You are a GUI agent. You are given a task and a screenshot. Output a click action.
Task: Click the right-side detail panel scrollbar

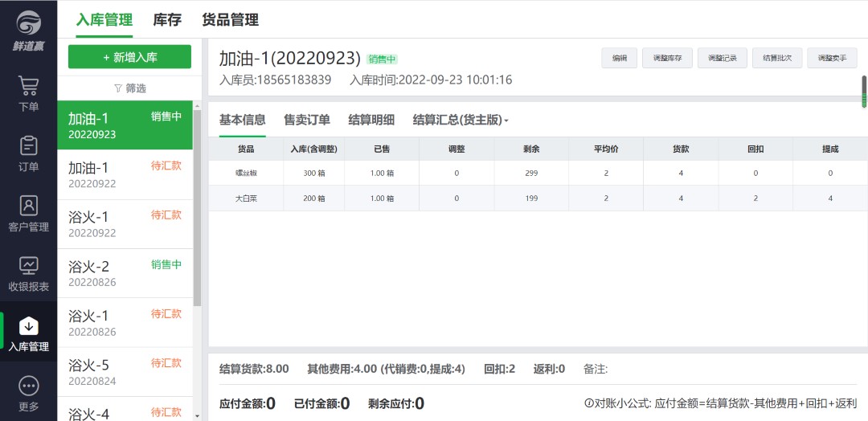863,92
